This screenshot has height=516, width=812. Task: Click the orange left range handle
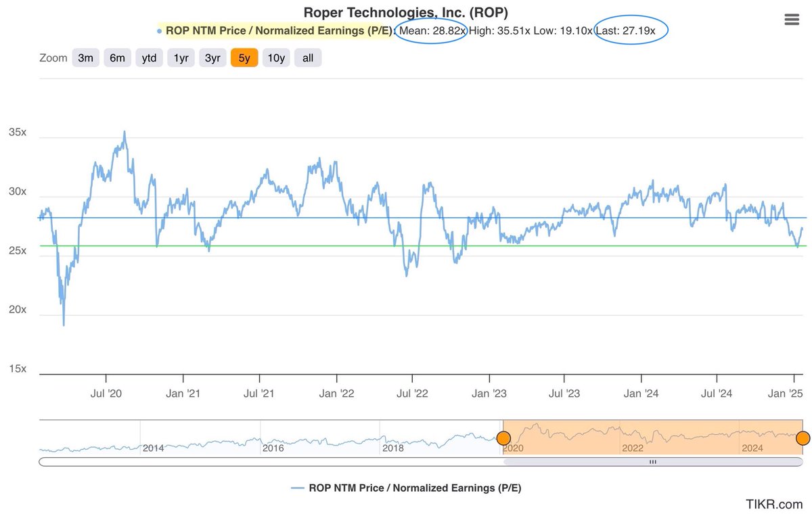503,438
